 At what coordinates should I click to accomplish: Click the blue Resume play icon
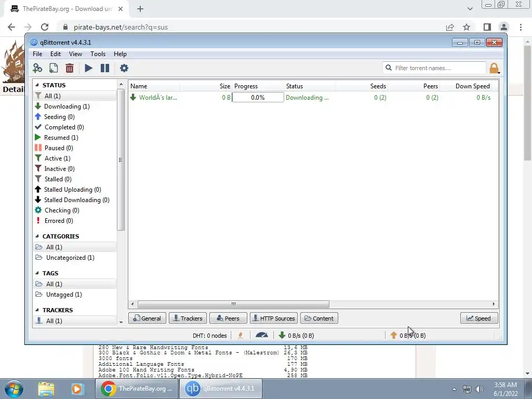click(88, 68)
